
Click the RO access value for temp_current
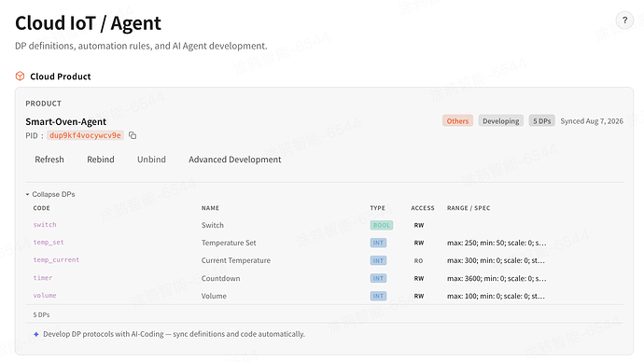pos(418,260)
